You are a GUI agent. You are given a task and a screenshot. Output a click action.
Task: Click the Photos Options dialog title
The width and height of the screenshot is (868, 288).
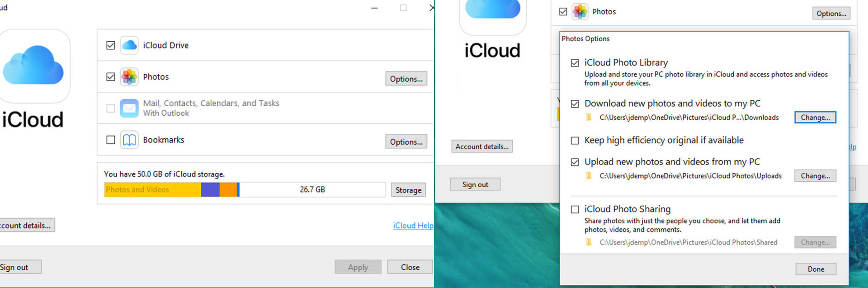point(585,39)
